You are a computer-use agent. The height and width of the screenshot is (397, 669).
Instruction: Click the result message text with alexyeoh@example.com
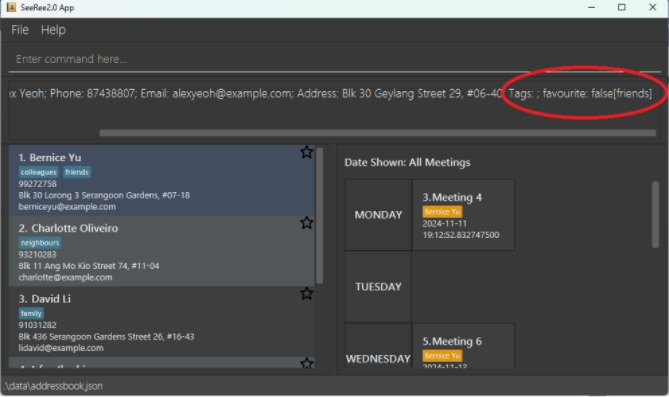331,93
